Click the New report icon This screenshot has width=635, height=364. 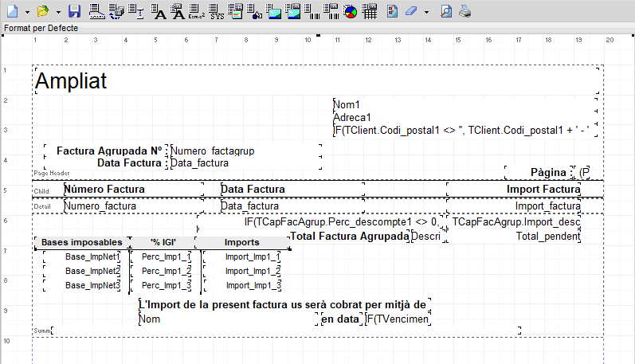(13, 11)
